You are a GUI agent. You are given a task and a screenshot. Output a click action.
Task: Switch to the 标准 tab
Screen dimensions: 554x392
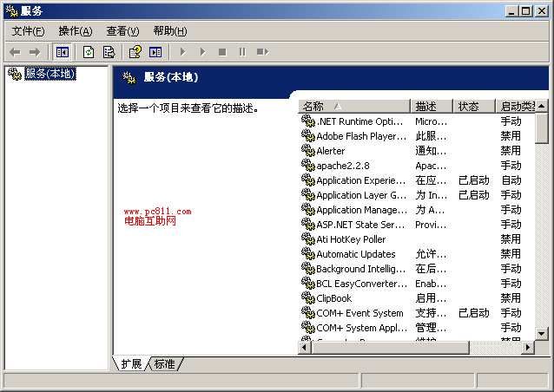click(165, 363)
